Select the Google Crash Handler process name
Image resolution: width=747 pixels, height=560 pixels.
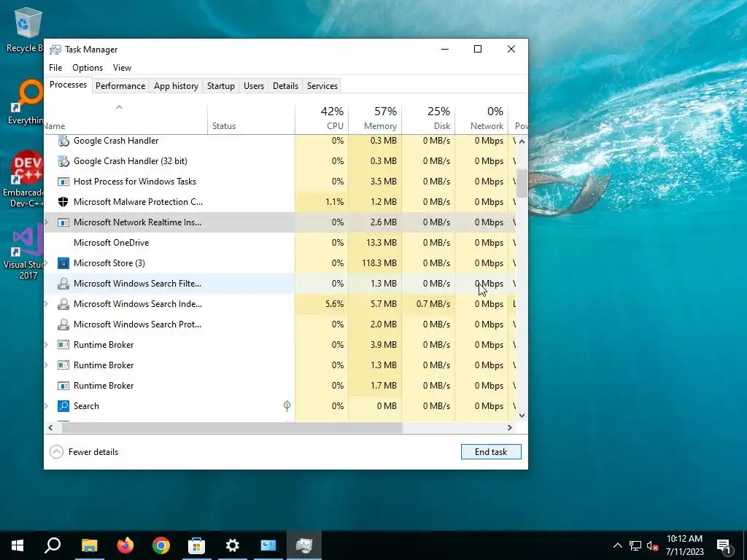(116, 141)
